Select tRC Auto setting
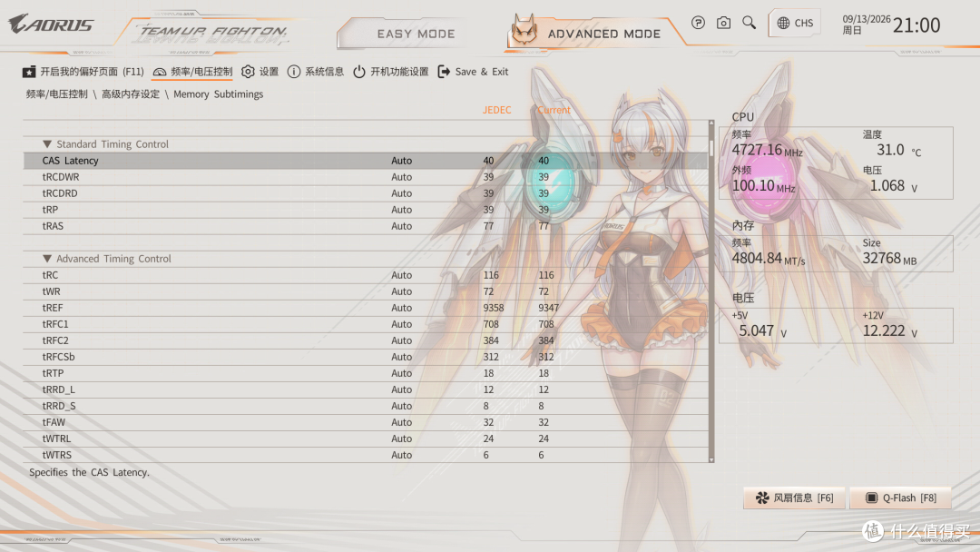This screenshot has height=552, width=980. pyautogui.click(x=401, y=275)
